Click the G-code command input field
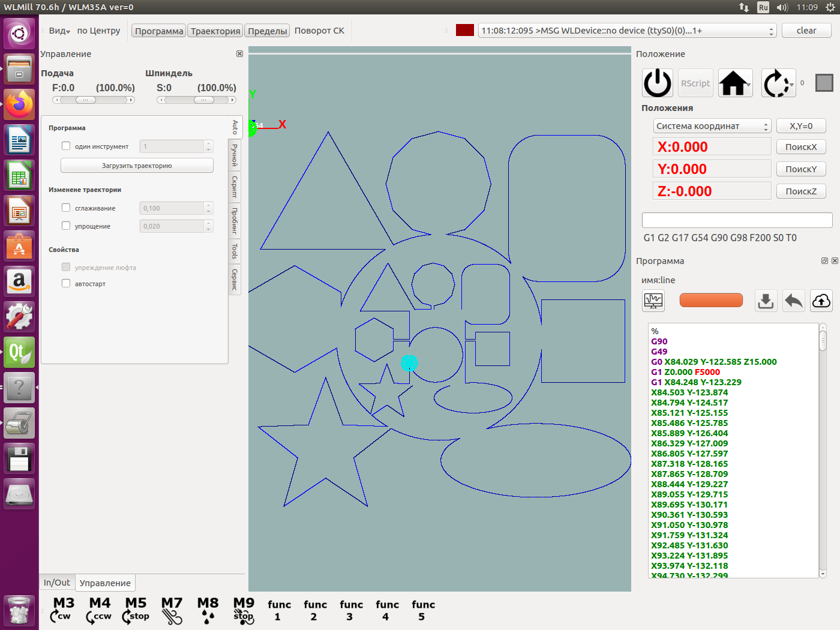 737,220
